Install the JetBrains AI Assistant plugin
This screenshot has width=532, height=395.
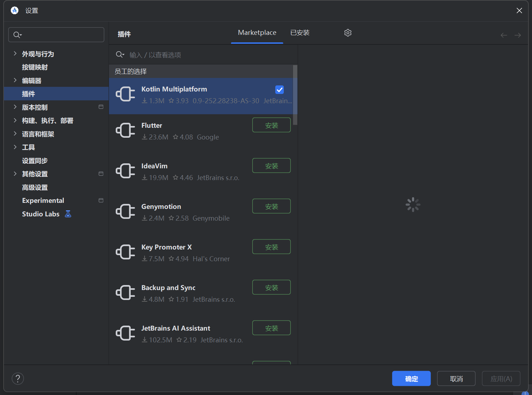tap(272, 328)
